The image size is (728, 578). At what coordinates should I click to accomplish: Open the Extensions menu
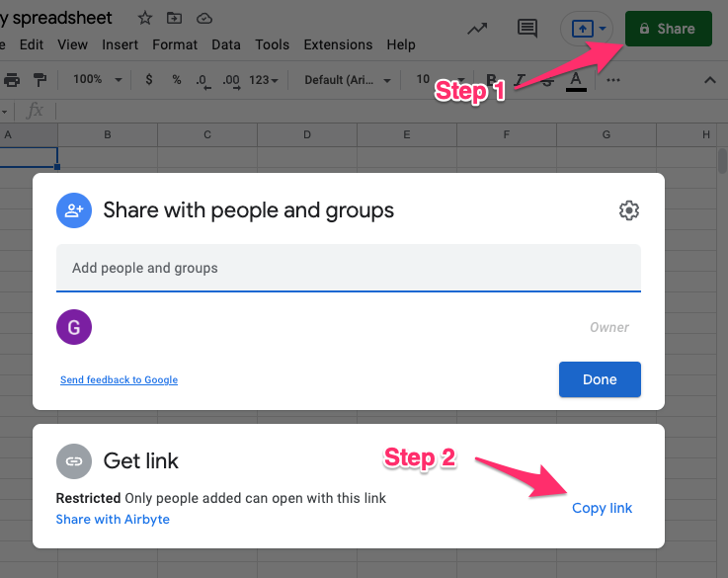[x=338, y=44]
